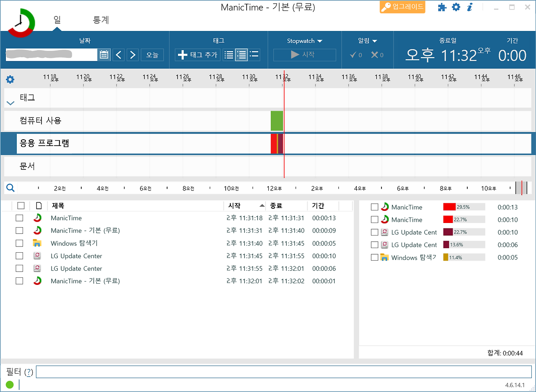The image size is (536, 392).
Task: Click the document icon column header
Action: coord(39,205)
